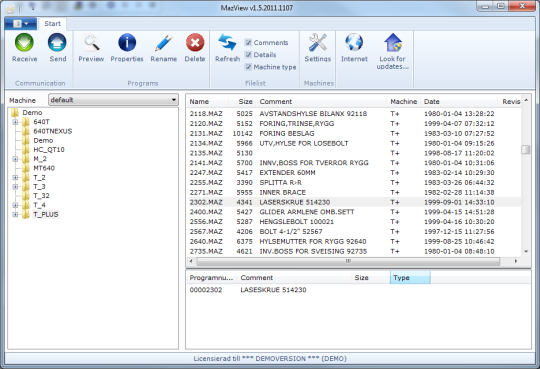540x369 pixels.
Task: Select the HC_QT10 folder
Action: pos(49,150)
